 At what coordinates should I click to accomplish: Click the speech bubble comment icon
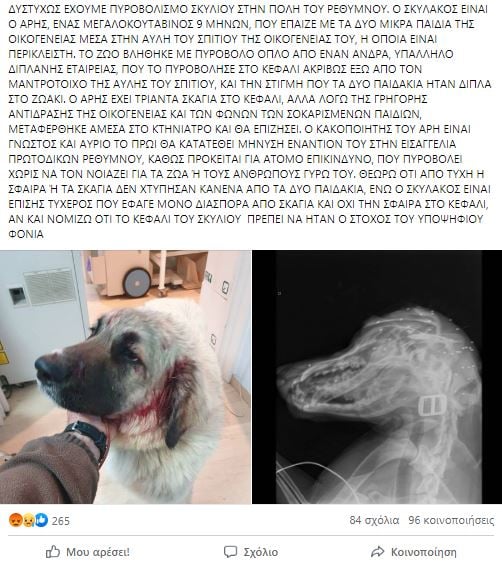[230, 552]
